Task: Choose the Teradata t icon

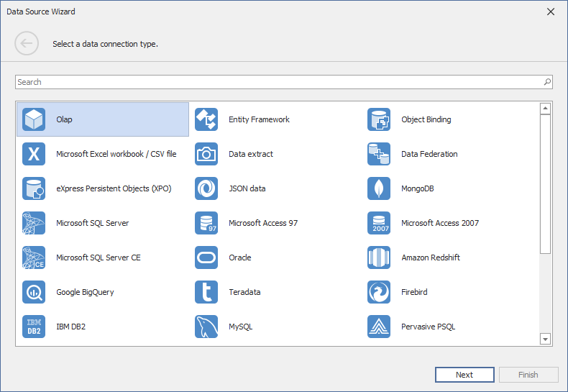Action: pos(206,292)
